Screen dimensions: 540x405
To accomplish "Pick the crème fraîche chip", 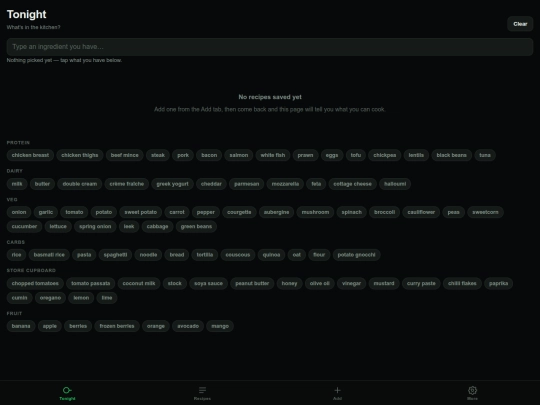I will (x=127, y=184).
